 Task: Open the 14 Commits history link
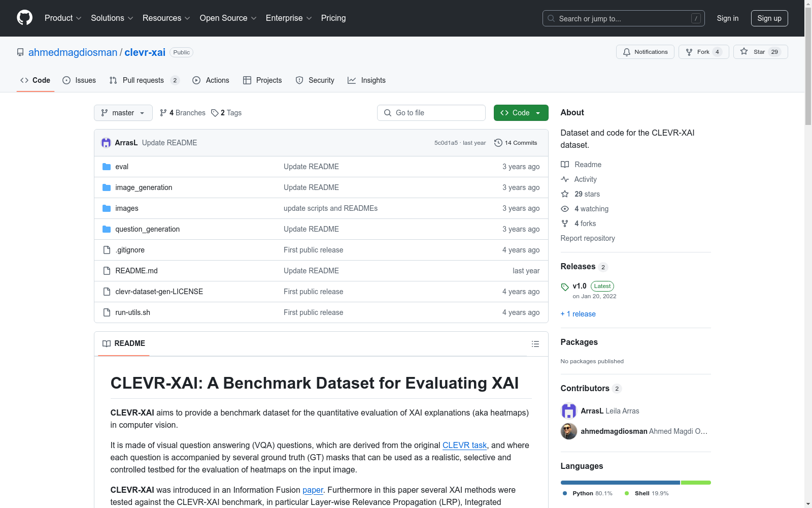coord(516,143)
